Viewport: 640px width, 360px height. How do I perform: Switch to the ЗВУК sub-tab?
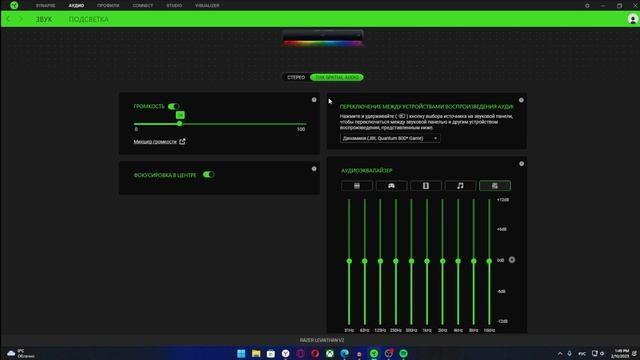pos(44,19)
